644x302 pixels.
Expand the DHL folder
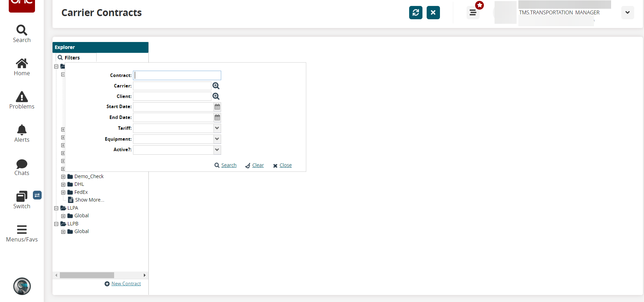[63, 184]
